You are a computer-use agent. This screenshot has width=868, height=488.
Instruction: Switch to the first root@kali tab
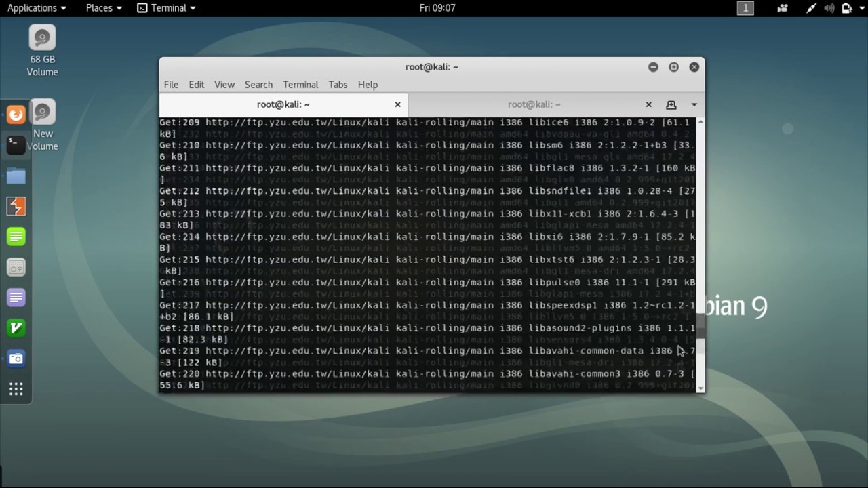point(283,104)
